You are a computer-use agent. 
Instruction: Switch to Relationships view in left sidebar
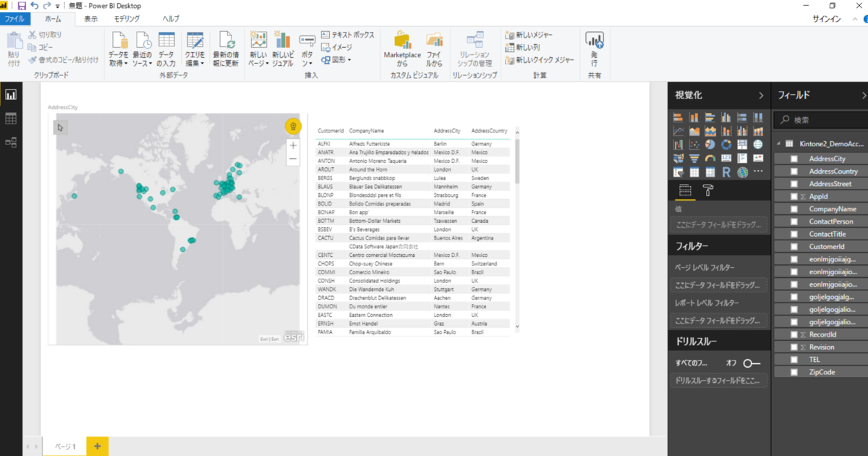10,143
